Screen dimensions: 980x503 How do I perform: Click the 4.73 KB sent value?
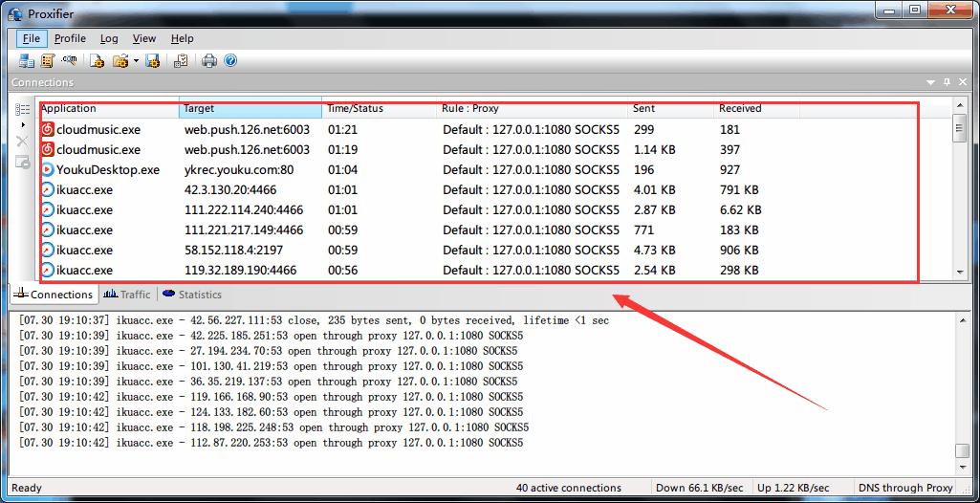click(x=654, y=250)
